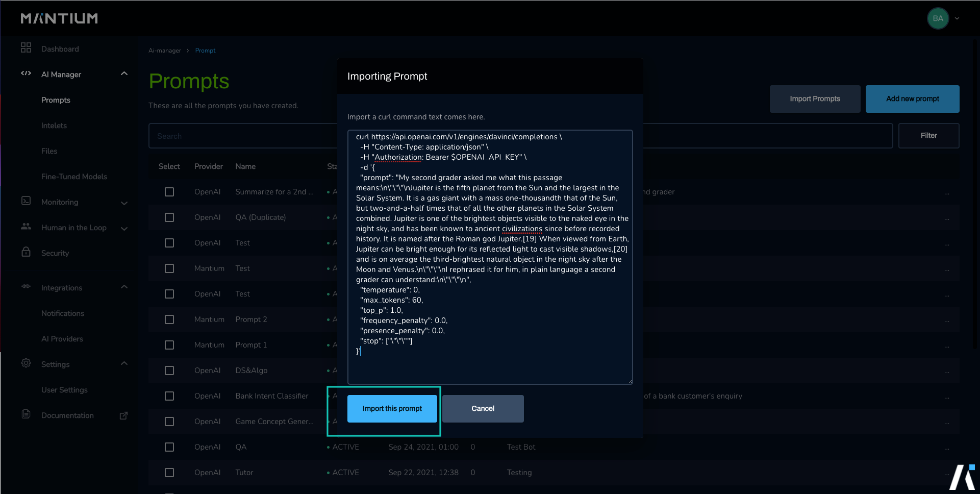Open the Files menu item
The width and height of the screenshot is (980, 494).
49,151
